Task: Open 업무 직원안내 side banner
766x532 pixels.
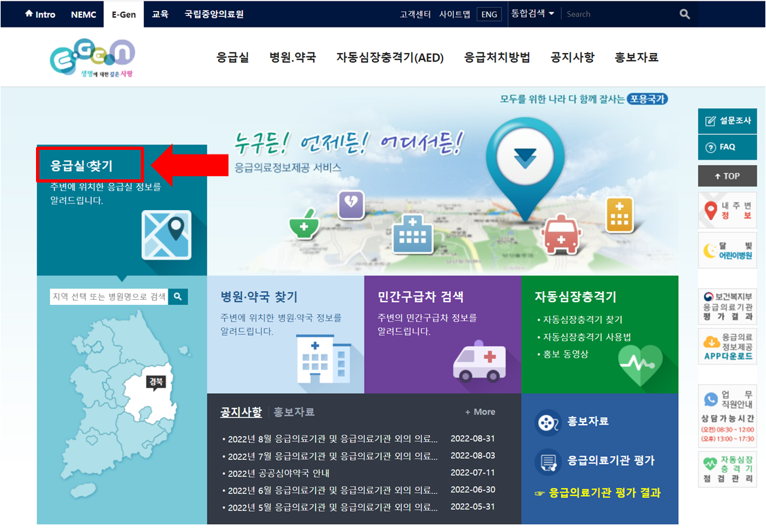Action: (x=727, y=416)
